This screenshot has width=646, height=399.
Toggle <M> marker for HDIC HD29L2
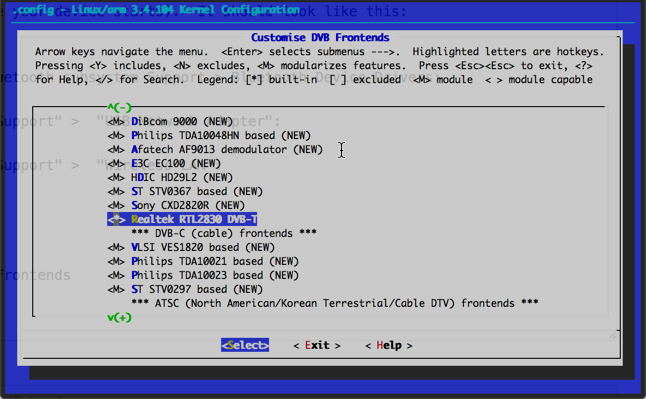click(x=116, y=178)
